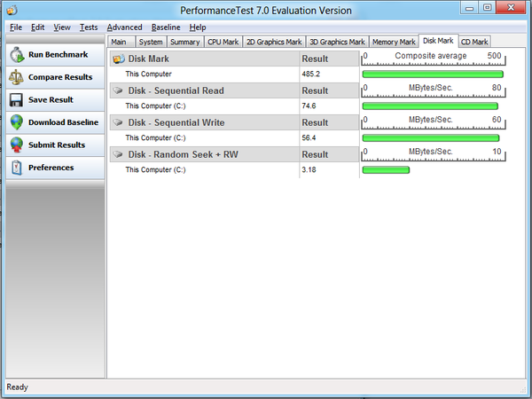Switch to the 3D Graphics Mark tab

[x=338, y=42]
